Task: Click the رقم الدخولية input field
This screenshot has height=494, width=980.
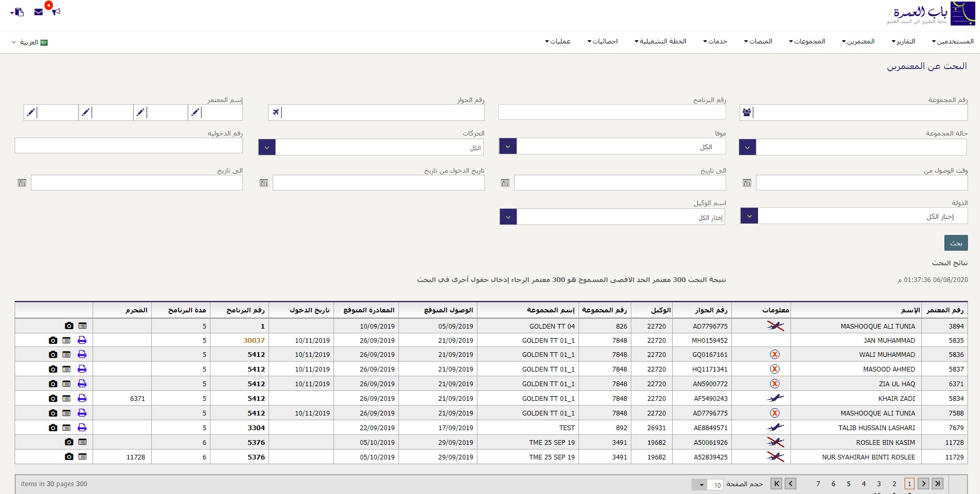Action: click(x=129, y=145)
